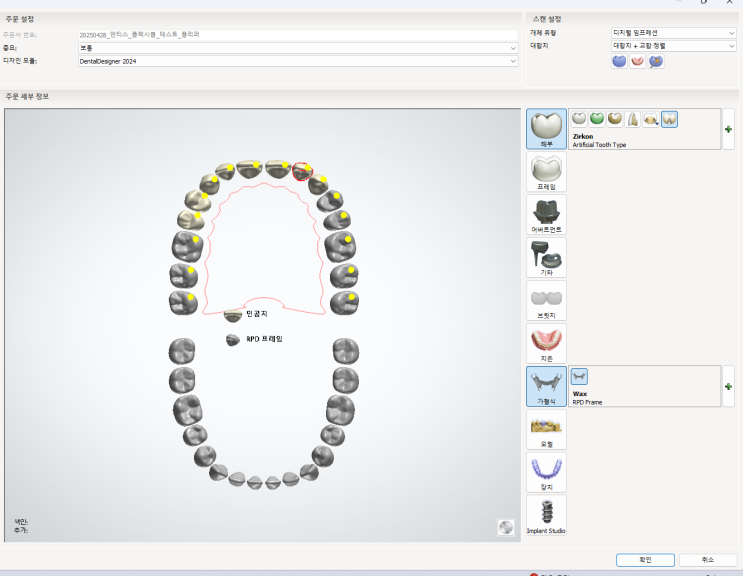Cancel the order with 취소

tap(708, 560)
